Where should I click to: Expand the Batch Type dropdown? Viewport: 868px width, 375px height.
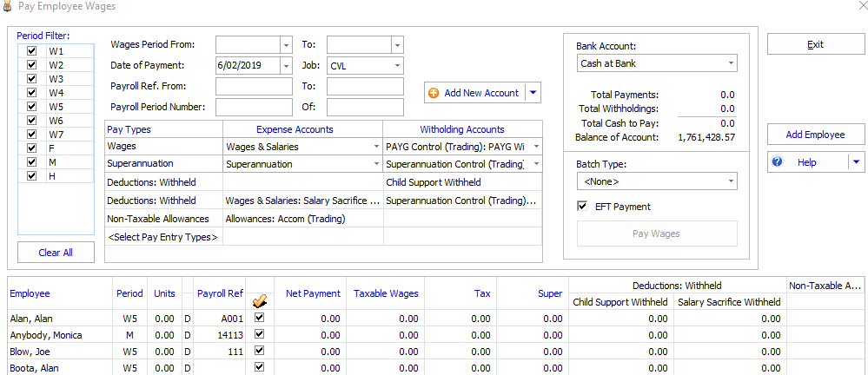[730, 181]
